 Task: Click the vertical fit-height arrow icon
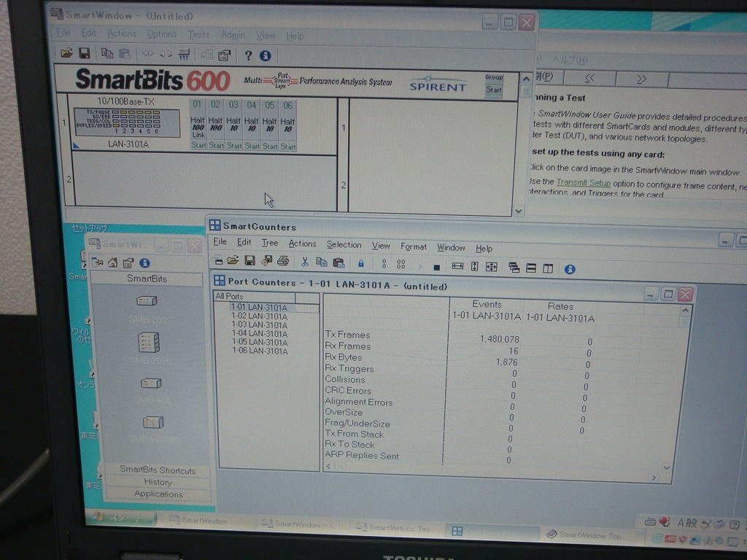point(474,267)
